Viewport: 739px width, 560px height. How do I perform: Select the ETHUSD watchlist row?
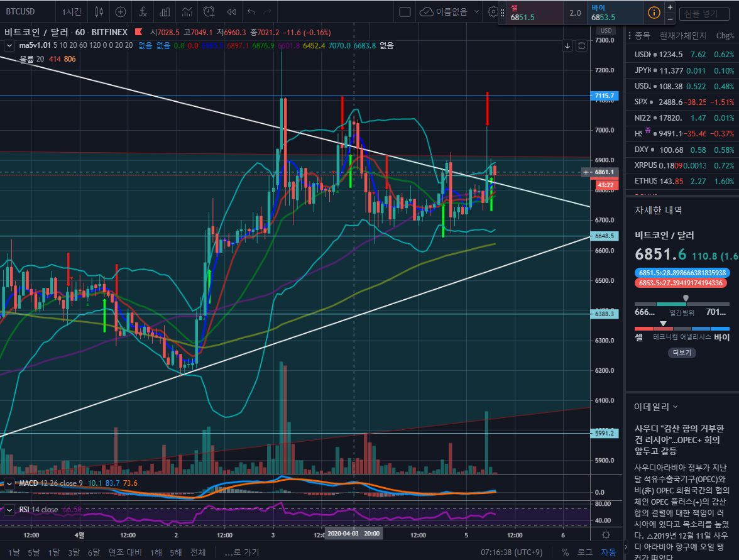coord(682,181)
